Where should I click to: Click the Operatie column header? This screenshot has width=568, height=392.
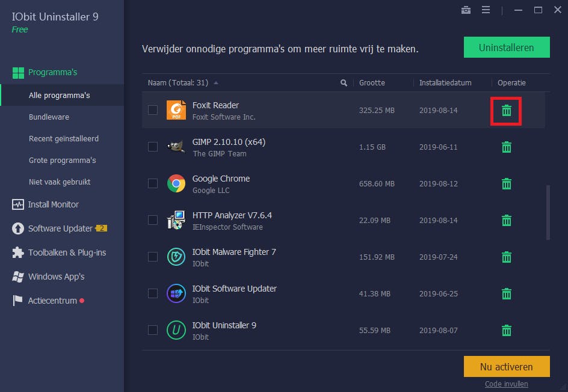pos(511,83)
